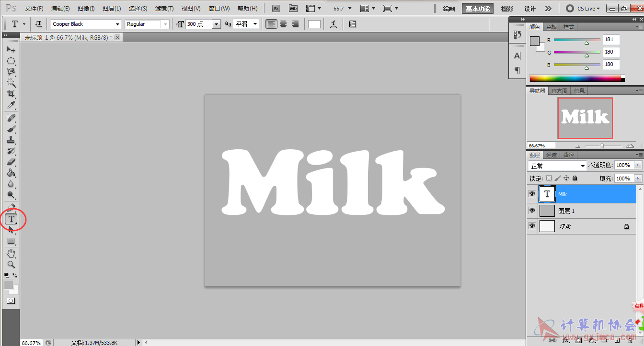The width and height of the screenshot is (644, 346).
Task: Open the 不透明度 opacity slider arrow
Action: tap(638, 165)
